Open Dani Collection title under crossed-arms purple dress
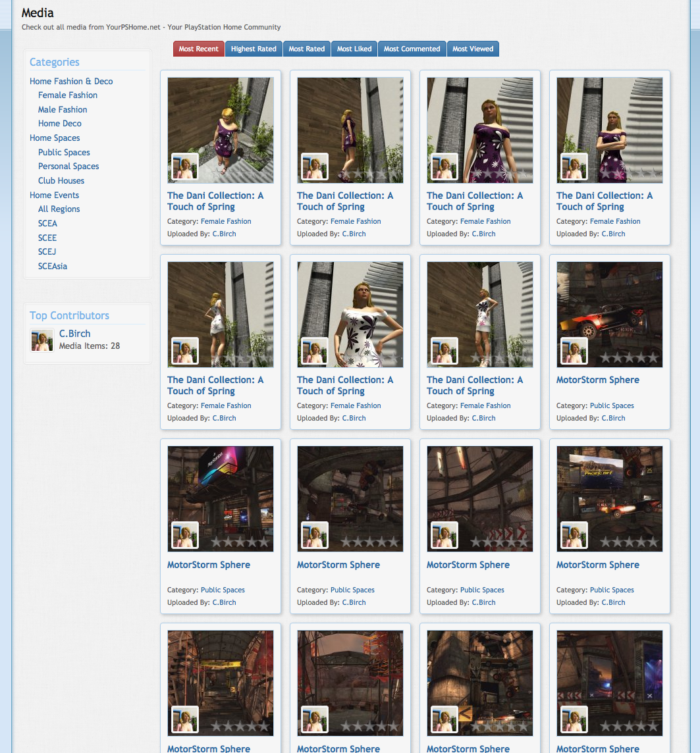This screenshot has width=700, height=753. click(x=605, y=201)
